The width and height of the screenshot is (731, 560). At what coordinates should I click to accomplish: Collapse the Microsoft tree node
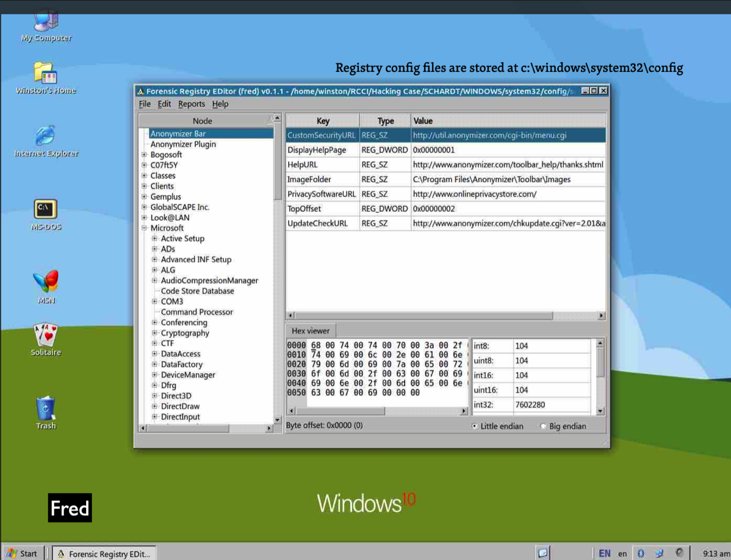tap(145, 228)
